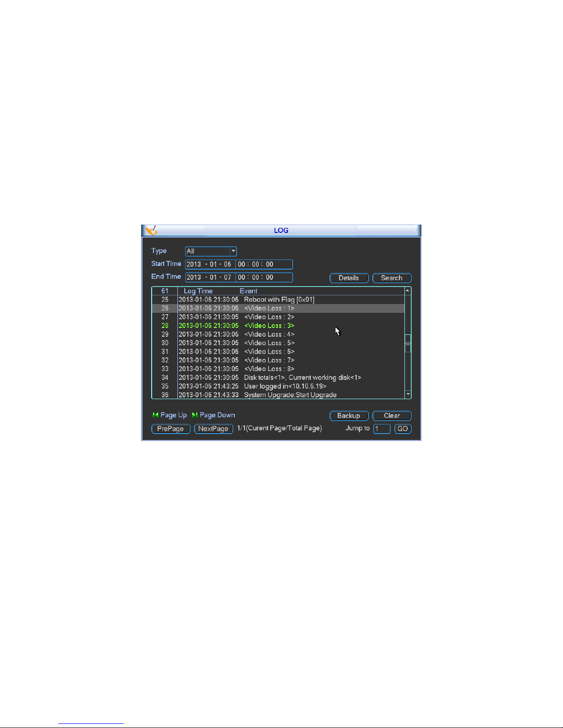Select log row 25 Reboot with Flag

(278, 299)
